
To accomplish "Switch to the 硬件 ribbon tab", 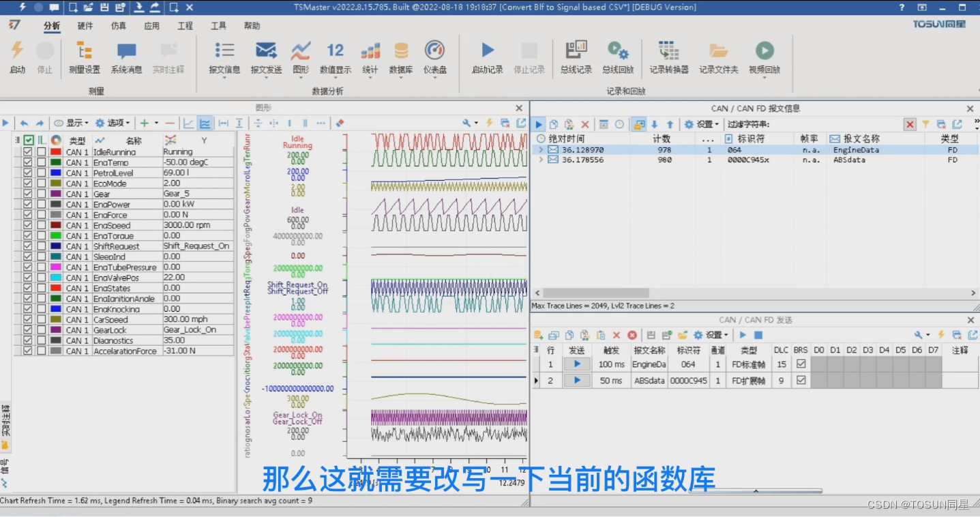I will coord(84,26).
